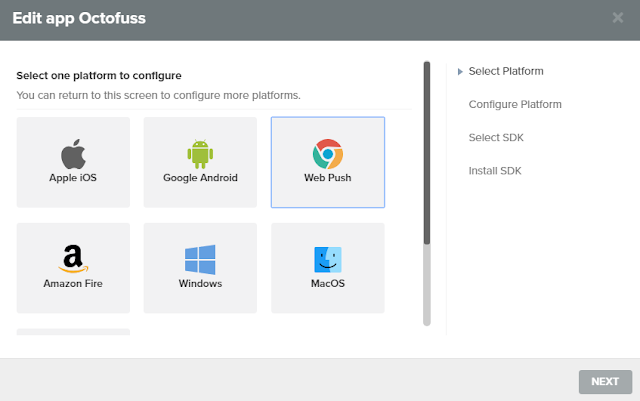Open the Configure Platform step
This screenshot has height=401, width=640.
tap(515, 105)
